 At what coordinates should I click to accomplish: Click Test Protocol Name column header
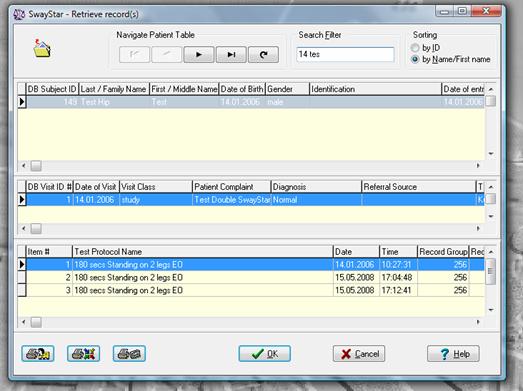coord(202,252)
